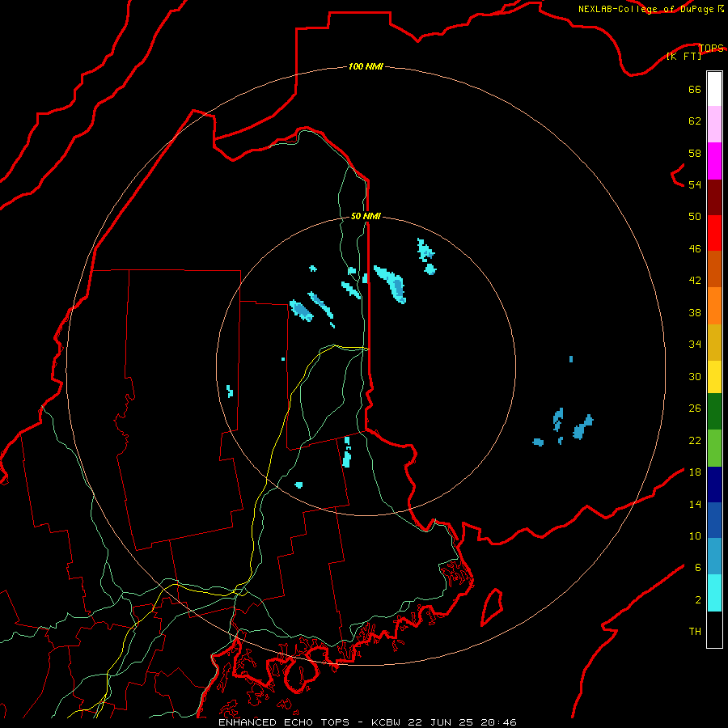Click the cyan 2 kft legend swatch
This screenshot has height=728, width=728.
(x=714, y=593)
